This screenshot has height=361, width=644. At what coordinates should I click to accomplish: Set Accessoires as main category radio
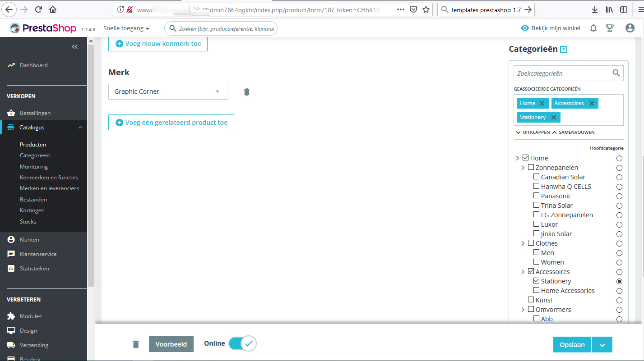tap(619, 272)
